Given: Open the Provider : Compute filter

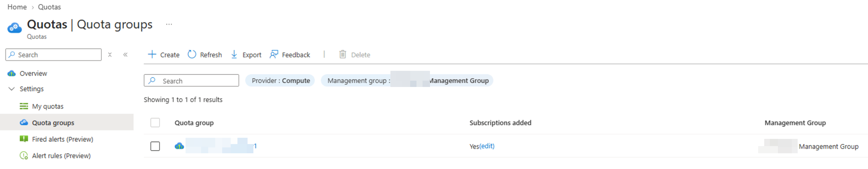Looking at the screenshot, I should [280, 81].
